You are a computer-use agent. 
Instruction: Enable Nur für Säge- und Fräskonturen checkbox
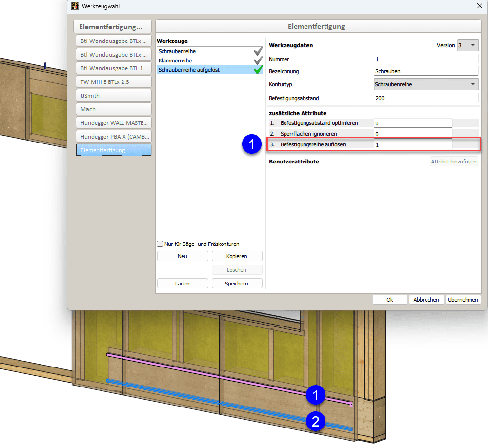160,244
